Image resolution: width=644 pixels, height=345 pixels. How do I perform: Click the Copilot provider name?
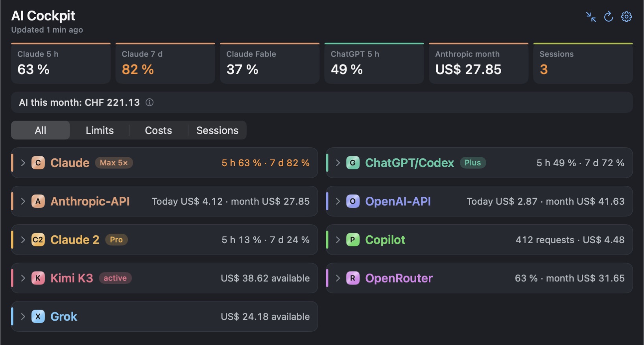(x=385, y=240)
